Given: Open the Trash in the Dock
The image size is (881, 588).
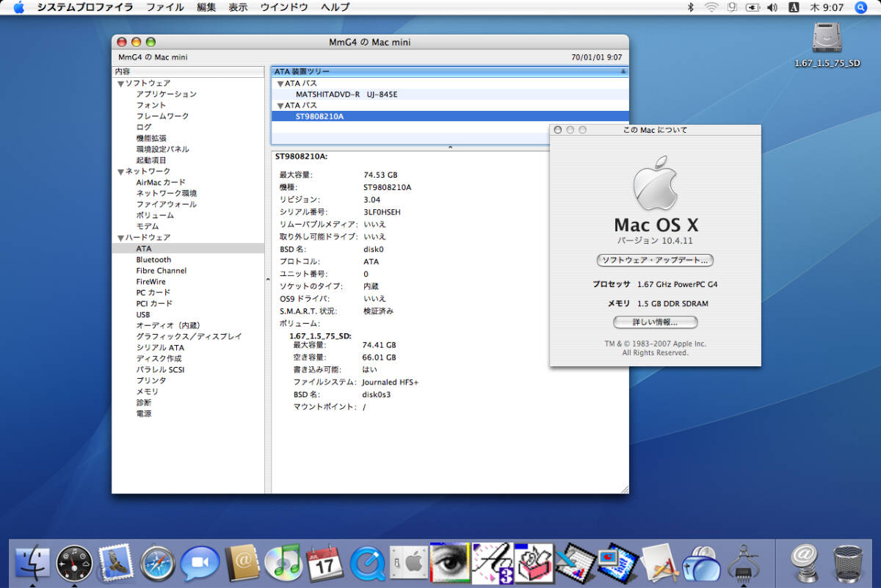Looking at the screenshot, I should 848,564.
